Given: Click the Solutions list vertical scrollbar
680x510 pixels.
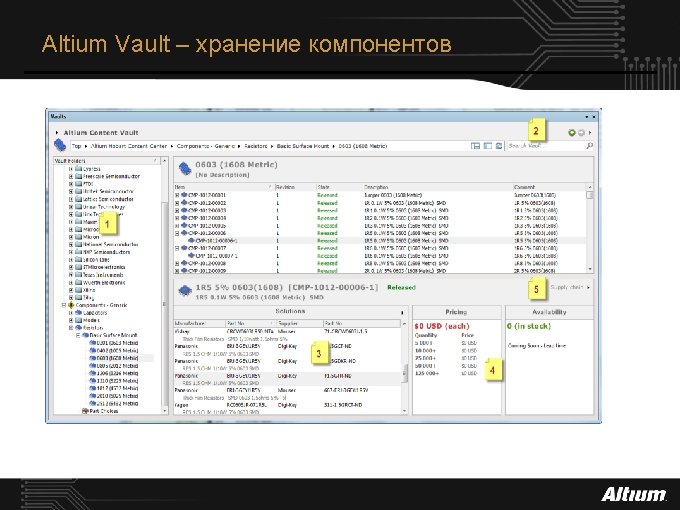Looking at the screenshot, I should [x=405, y=367].
